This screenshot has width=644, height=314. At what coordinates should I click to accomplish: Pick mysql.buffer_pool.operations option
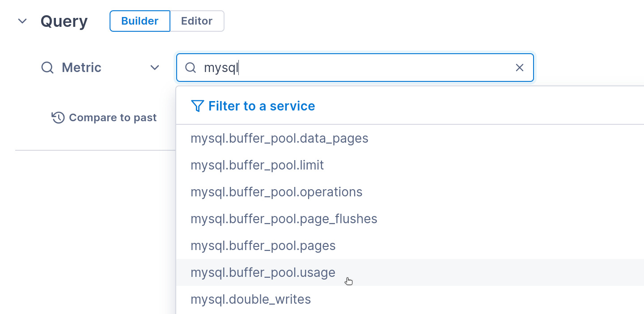276,192
